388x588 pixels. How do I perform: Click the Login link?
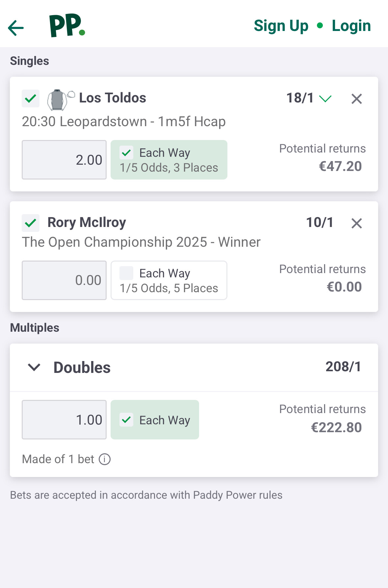click(351, 26)
